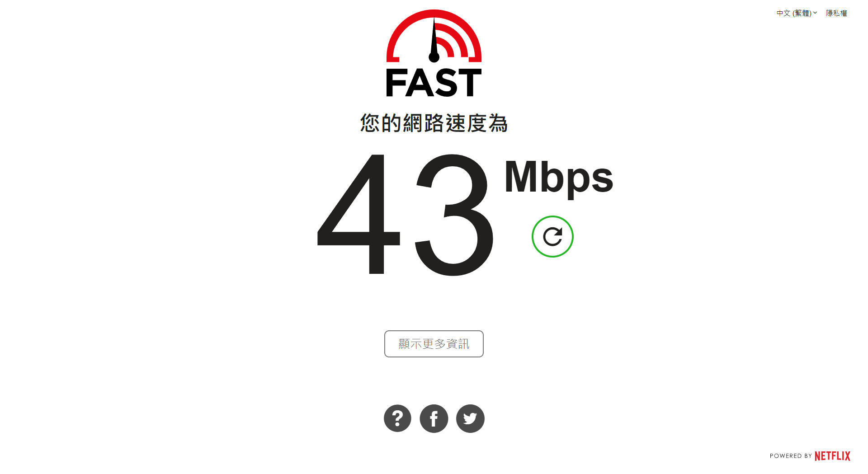Share results via the Twitter bird icon
The image size is (868, 474).
(470, 418)
